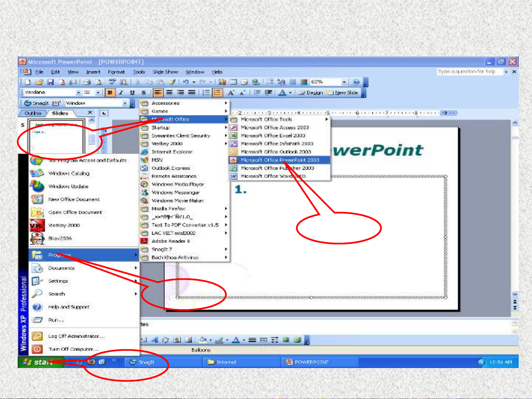The image size is (532, 399).
Task: Toggle Underline formatting
Action: [132, 93]
